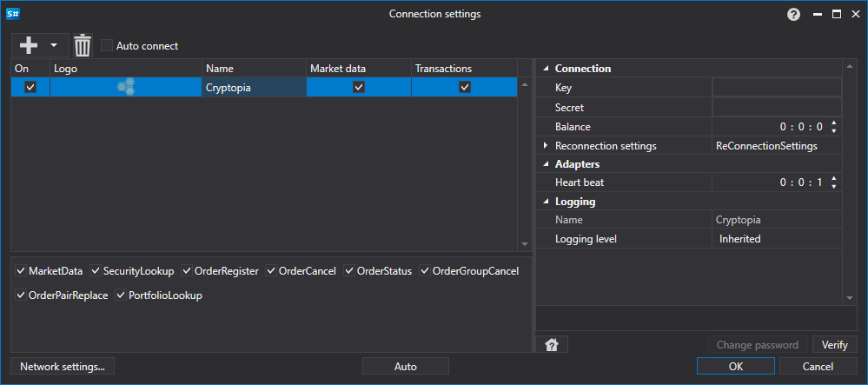This screenshot has width=868, height=385.
Task: Sort by the Transactions column header
Action: pos(465,68)
